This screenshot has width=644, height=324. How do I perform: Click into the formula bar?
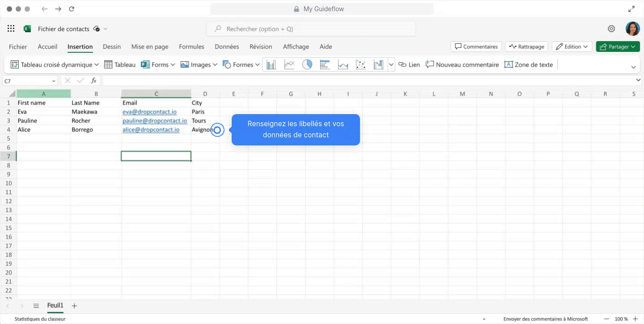click(368, 81)
